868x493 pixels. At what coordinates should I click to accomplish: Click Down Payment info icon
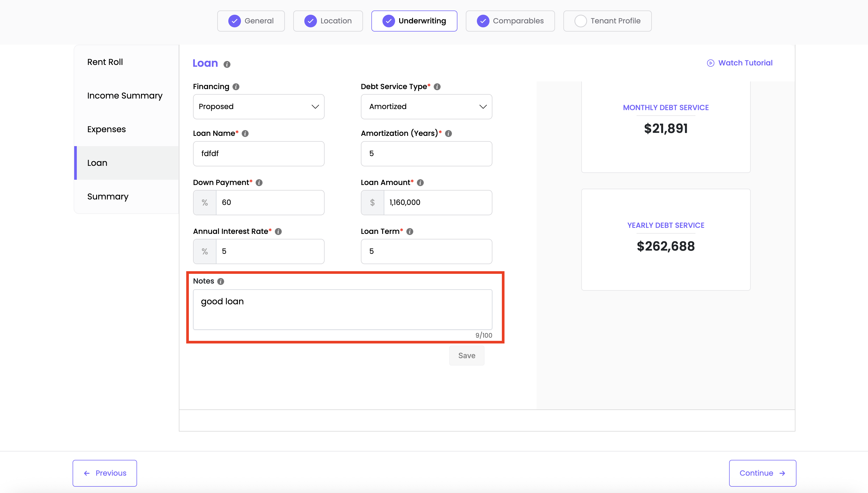[x=259, y=182]
